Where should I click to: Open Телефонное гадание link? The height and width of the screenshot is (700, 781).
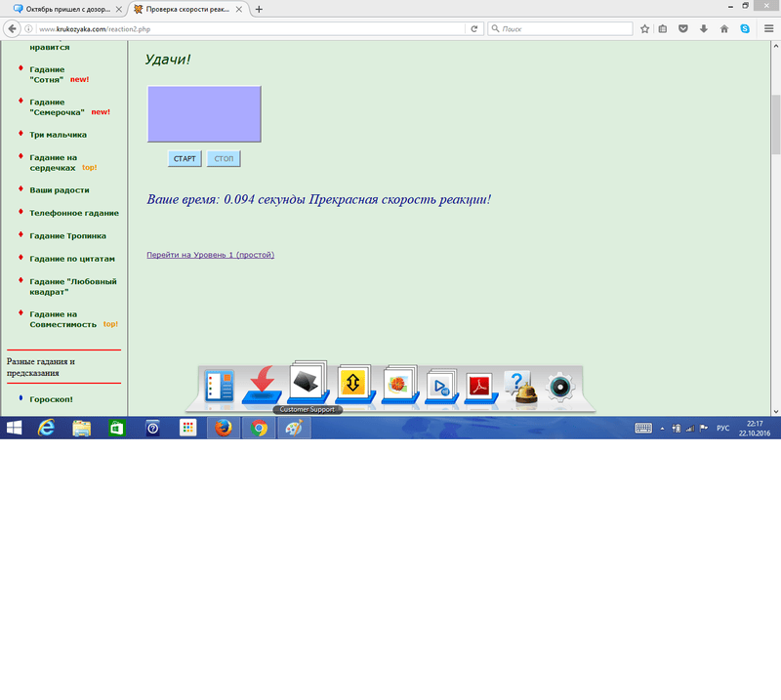tap(74, 213)
